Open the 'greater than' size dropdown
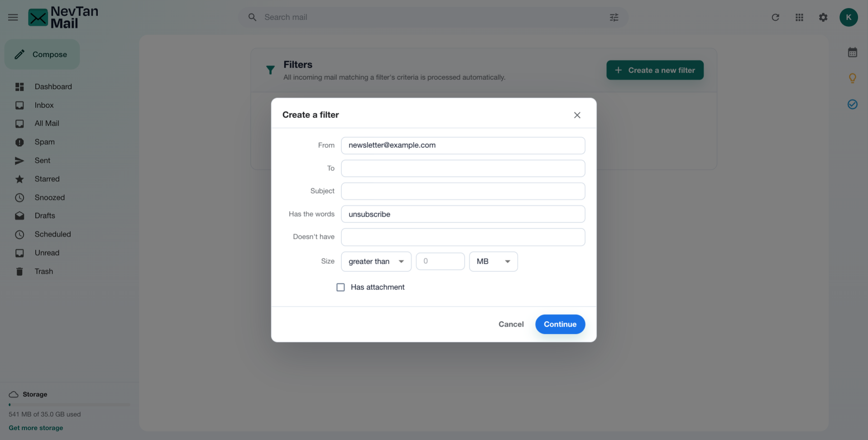Screen dimensions: 868x440 (x=376, y=261)
